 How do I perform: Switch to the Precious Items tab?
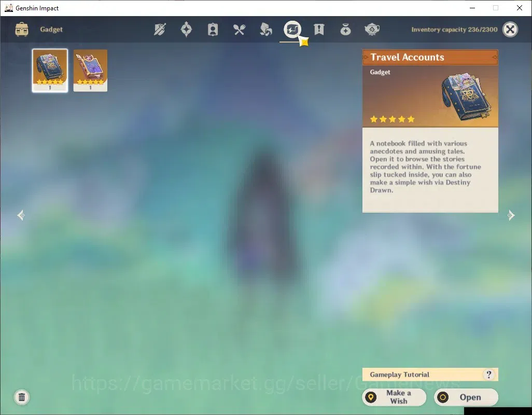click(x=345, y=30)
